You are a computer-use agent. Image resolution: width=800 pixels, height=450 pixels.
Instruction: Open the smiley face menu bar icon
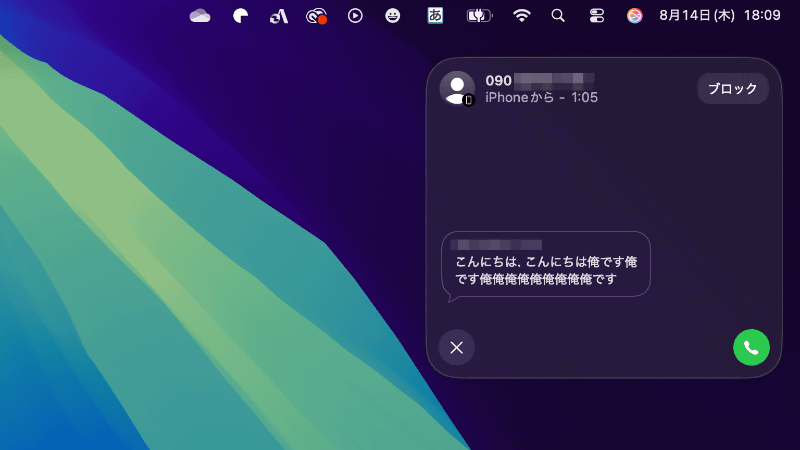pyautogui.click(x=392, y=16)
